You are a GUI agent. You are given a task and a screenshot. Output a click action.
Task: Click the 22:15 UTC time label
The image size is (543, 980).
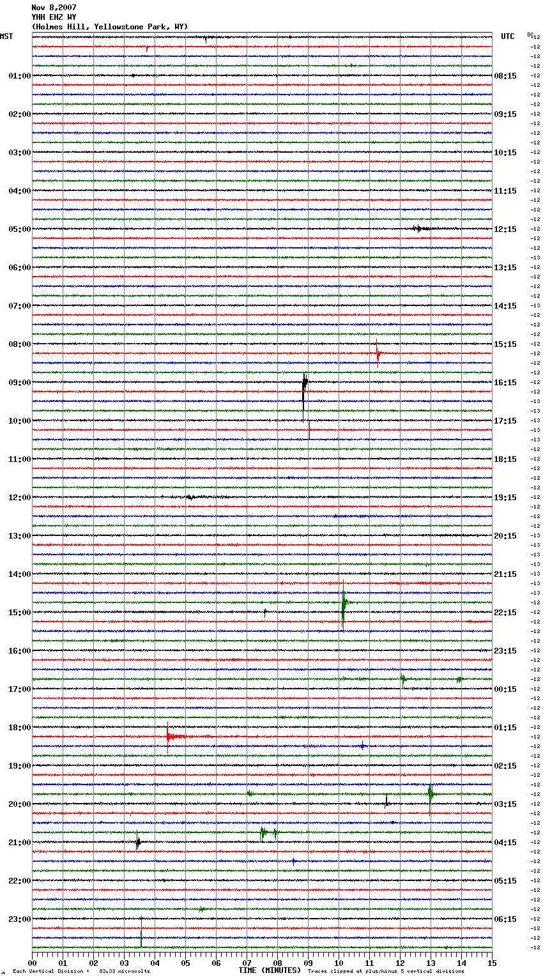coord(505,613)
